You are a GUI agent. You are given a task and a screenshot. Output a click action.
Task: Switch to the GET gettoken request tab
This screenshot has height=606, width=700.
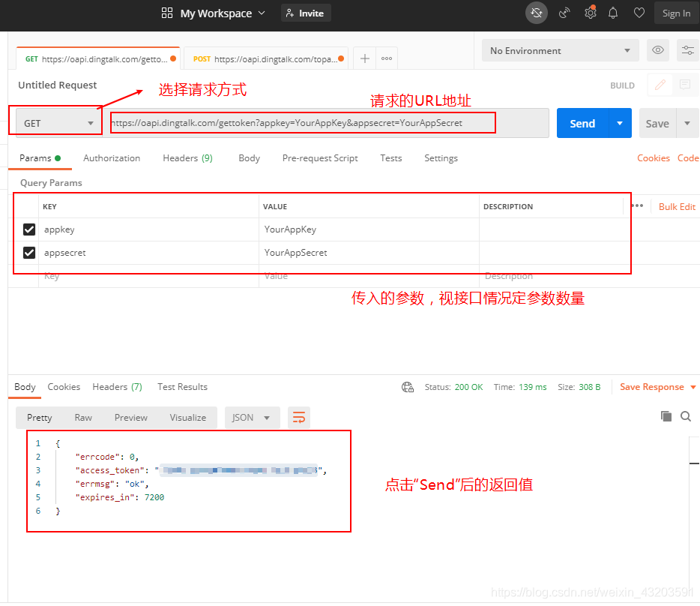99,59
